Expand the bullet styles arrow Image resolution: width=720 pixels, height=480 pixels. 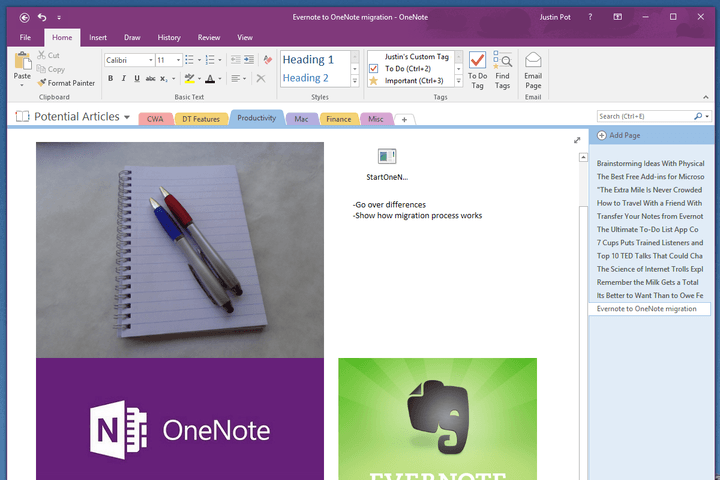pyautogui.click(x=199, y=60)
